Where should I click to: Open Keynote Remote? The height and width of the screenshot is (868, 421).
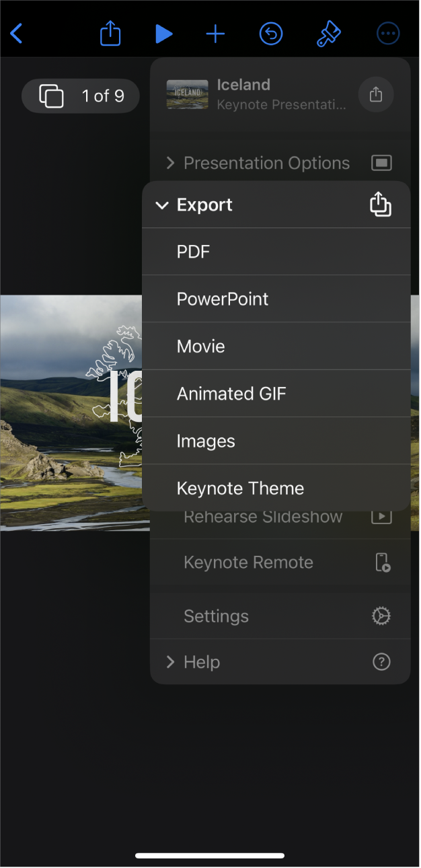click(280, 563)
